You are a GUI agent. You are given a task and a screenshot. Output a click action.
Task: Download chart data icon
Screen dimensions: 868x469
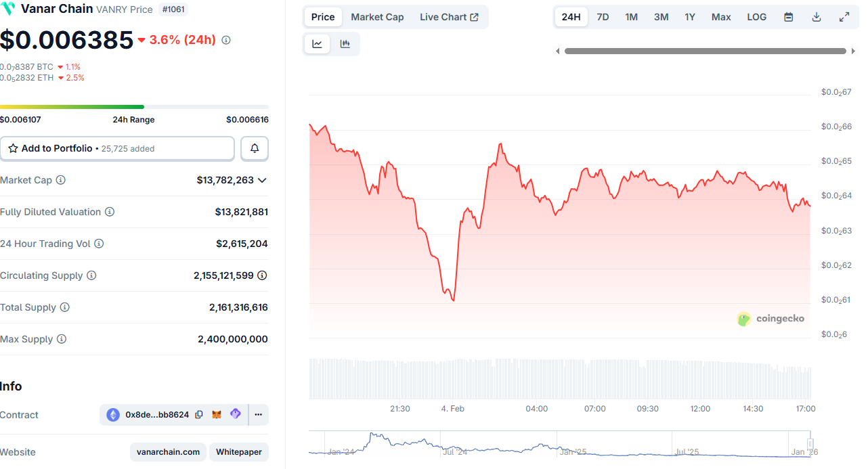817,17
